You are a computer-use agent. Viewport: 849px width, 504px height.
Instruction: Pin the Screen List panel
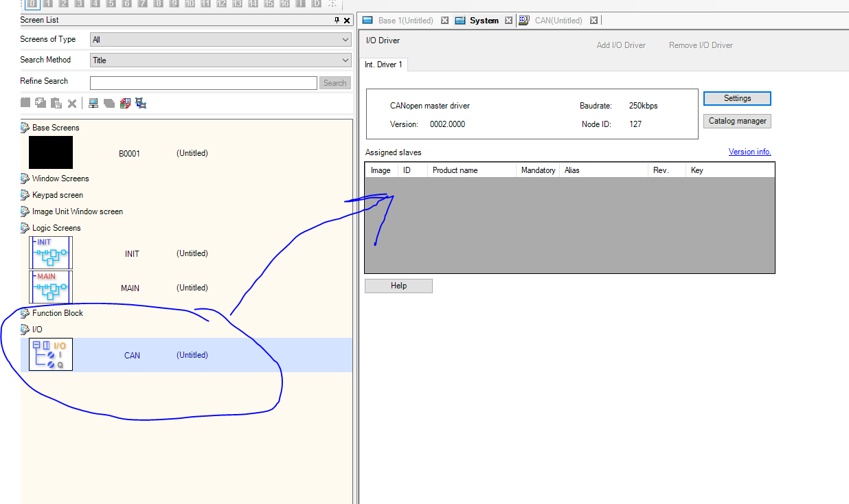(x=337, y=21)
